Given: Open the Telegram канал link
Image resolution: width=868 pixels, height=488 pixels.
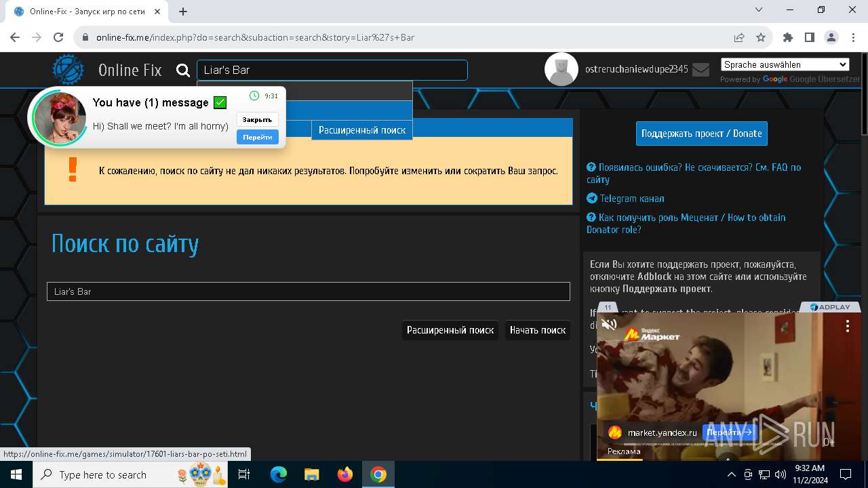Looking at the screenshot, I should pyautogui.click(x=625, y=199).
